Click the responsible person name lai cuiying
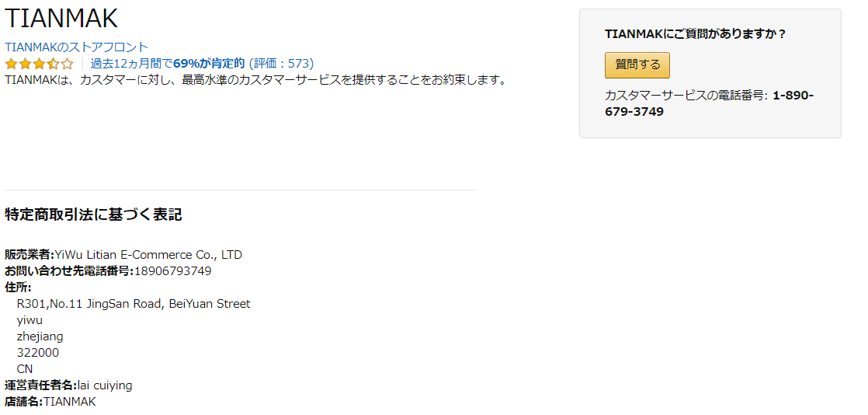 pyautogui.click(x=105, y=385)
